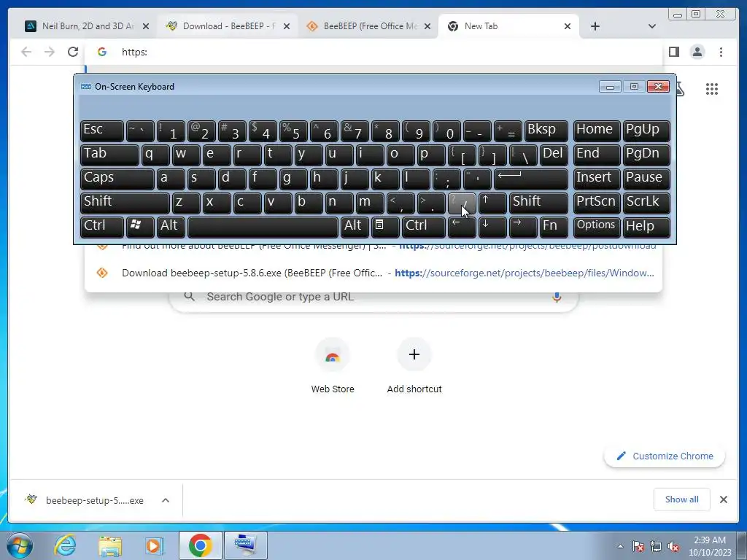This screenshot has height=560, width=747.
Task: Click Search Google or type a URL box
Action: [x=373, y=297]
